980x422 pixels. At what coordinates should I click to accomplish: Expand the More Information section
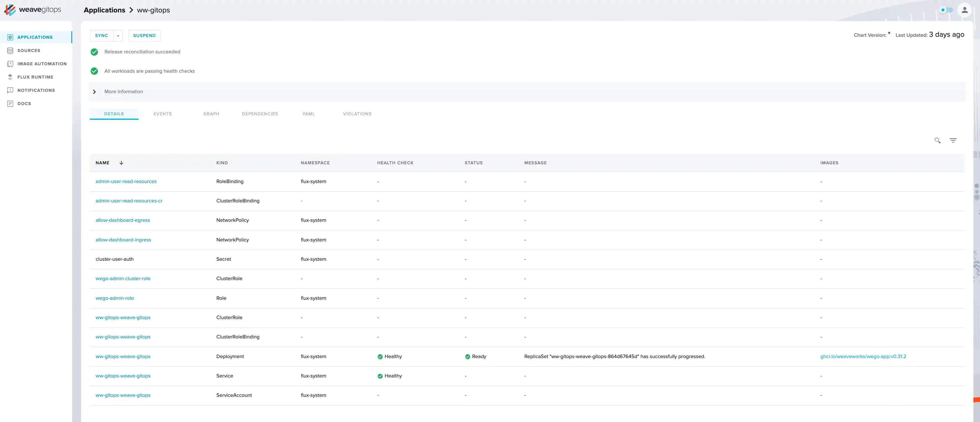[94, 92]
